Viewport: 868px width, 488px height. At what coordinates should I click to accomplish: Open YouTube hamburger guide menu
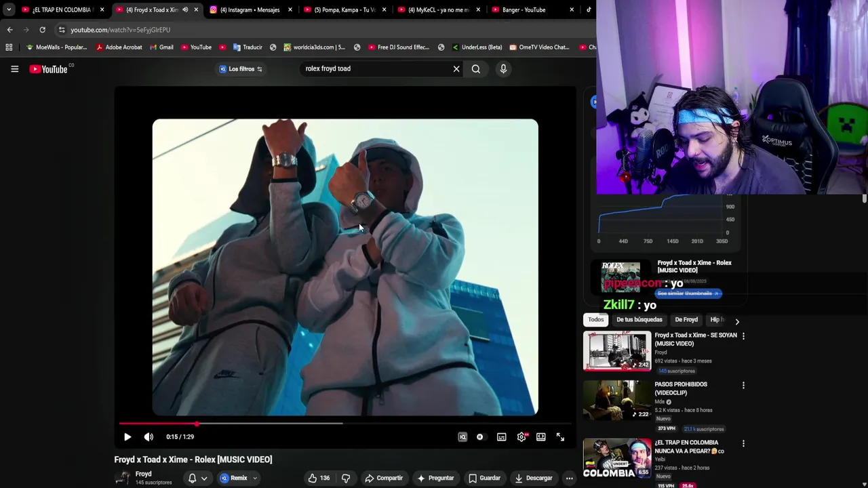tap(14, 68)
